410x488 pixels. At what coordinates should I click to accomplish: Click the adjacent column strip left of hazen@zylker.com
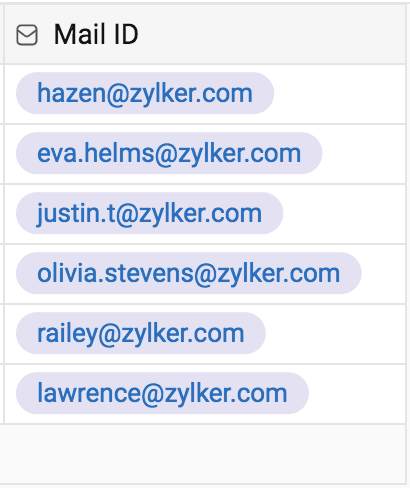point(1,94)
